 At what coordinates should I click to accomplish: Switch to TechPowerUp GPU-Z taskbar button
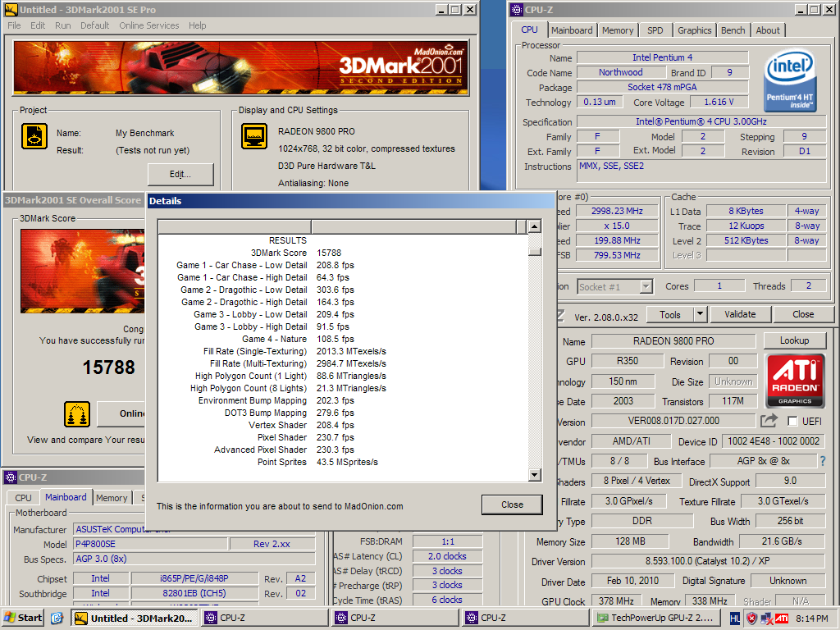point(656,619)
